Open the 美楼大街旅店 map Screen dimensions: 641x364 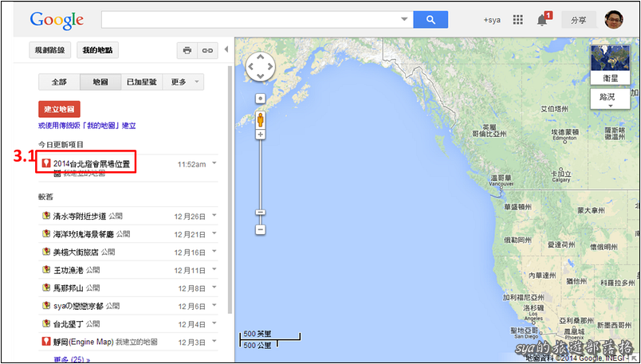tap(76, 252)
